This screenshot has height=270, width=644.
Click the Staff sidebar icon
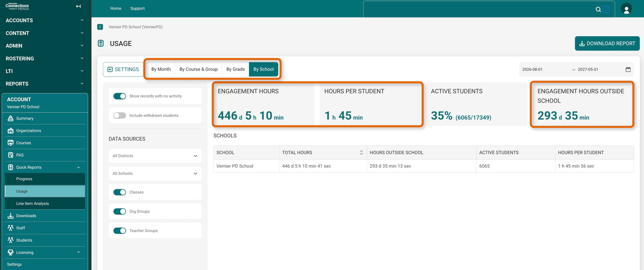[10, 228]
